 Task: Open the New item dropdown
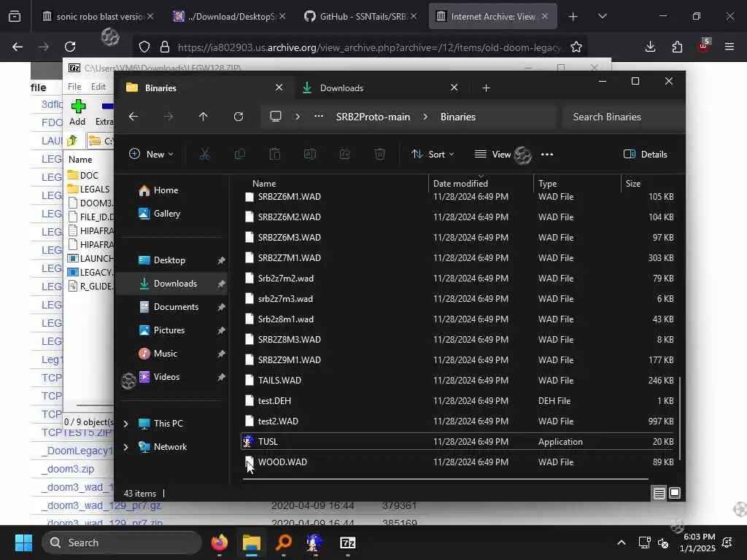[x=151, y=155]
